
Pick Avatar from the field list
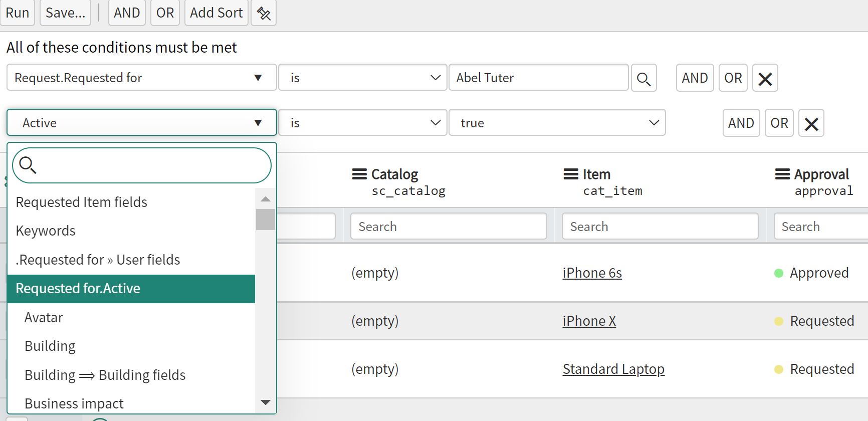point(131,317)
